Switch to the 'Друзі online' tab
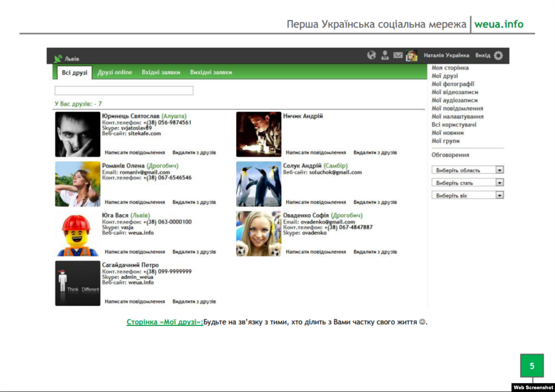 pyautogui.click(x=115, y=73)
